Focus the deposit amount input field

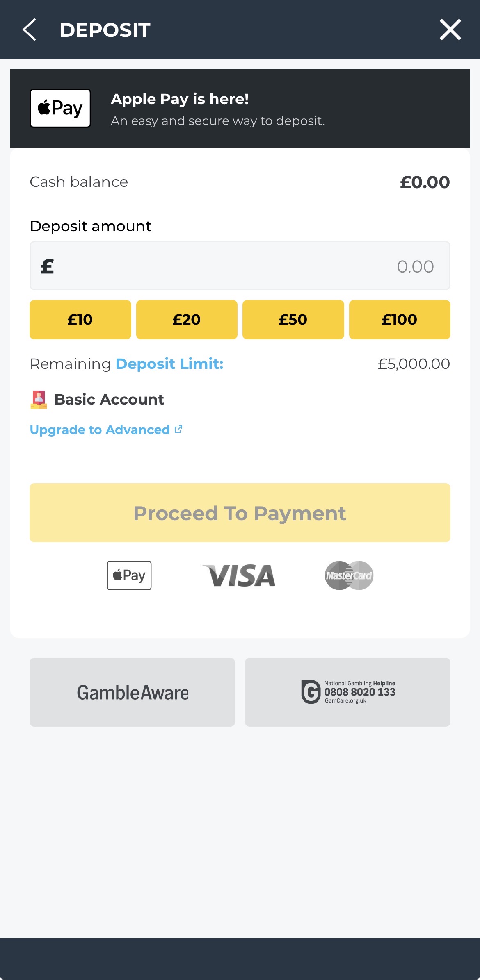click(x=240, y=266)
